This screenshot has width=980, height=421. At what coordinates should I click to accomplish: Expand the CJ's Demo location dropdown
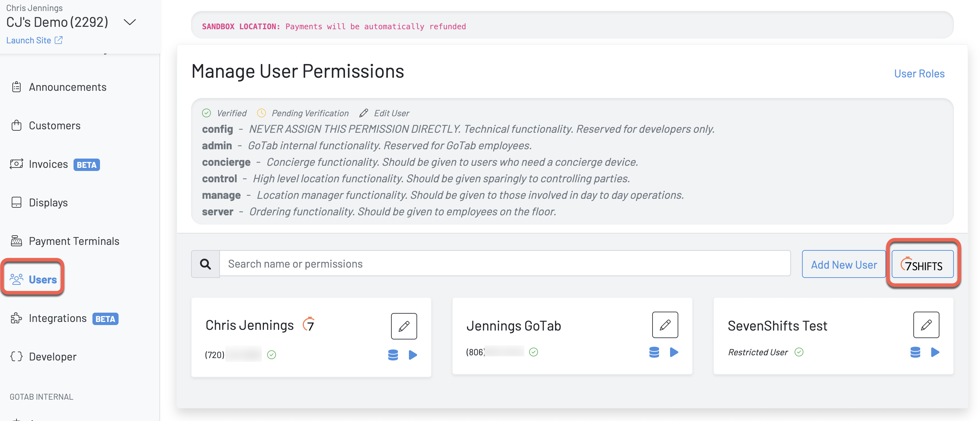(130, 22)
